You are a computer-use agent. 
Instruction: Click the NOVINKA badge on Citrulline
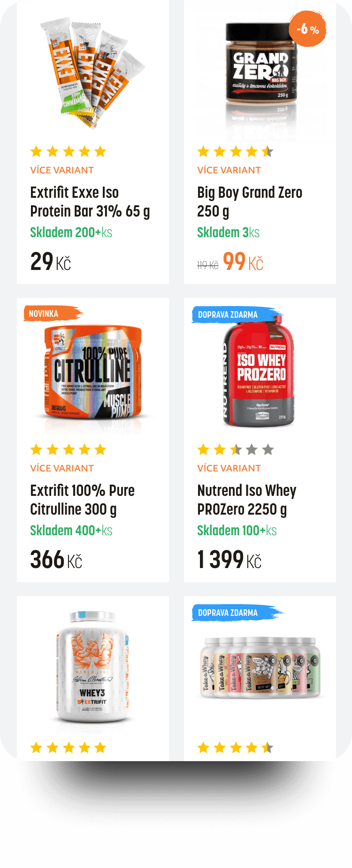pos(44,314)
